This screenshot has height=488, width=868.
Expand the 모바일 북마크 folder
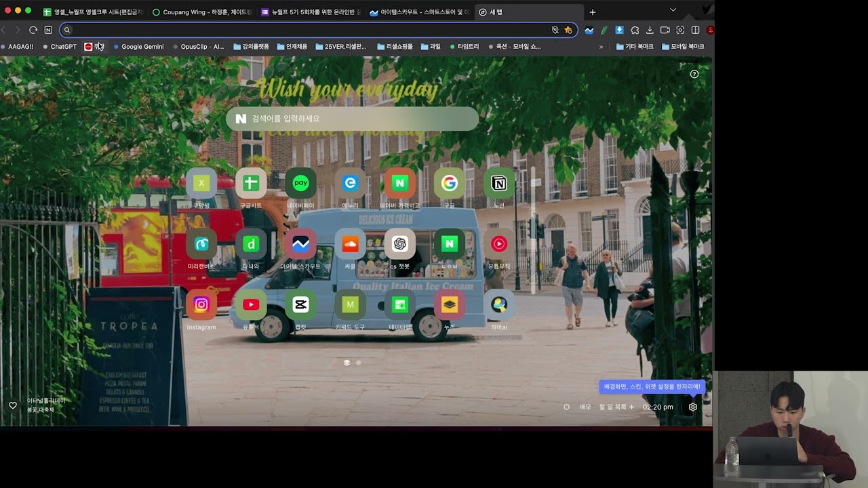[x=683, y=47]
